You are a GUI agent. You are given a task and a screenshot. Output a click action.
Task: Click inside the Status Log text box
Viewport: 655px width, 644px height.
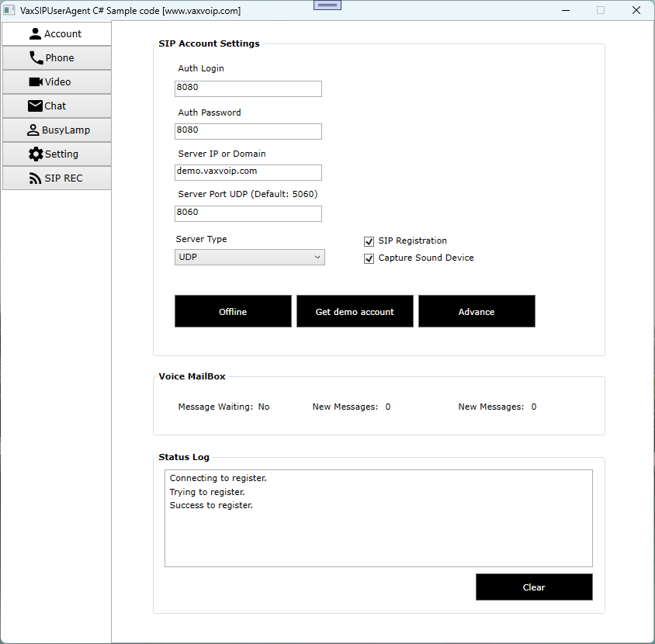point(379,518)
